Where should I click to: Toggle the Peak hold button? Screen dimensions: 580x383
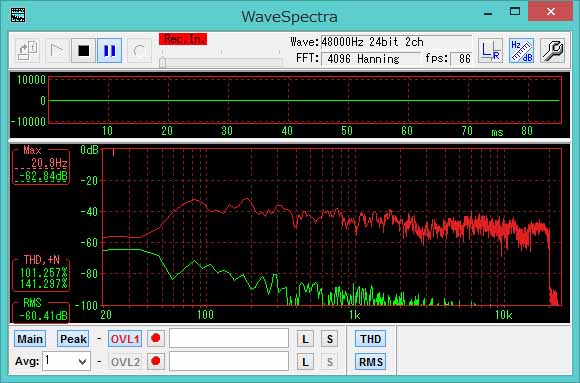73,339
